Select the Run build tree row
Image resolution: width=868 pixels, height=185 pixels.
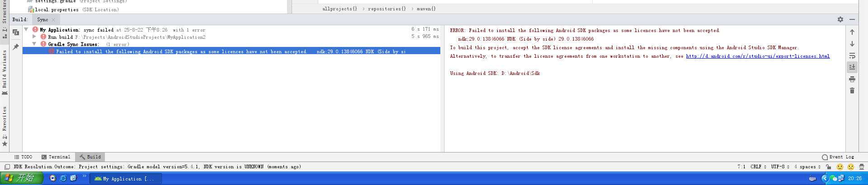[231, 37]
